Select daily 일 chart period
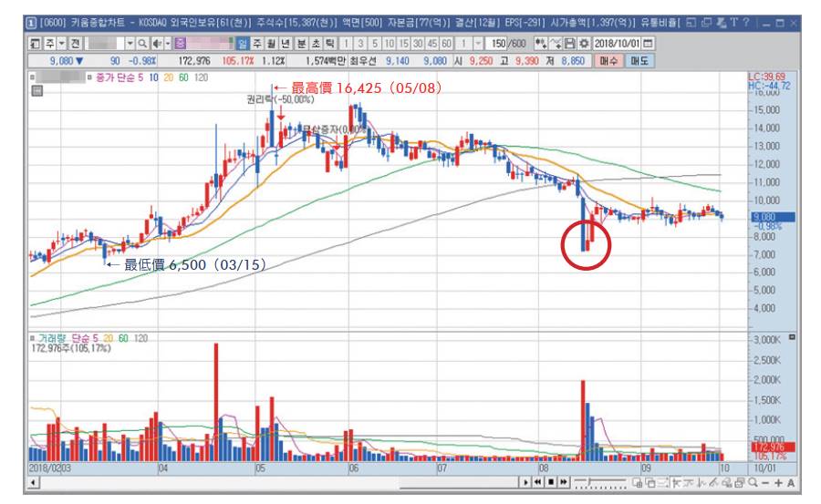Viewport: 821px width, 504px height. [x=243, y=44]
